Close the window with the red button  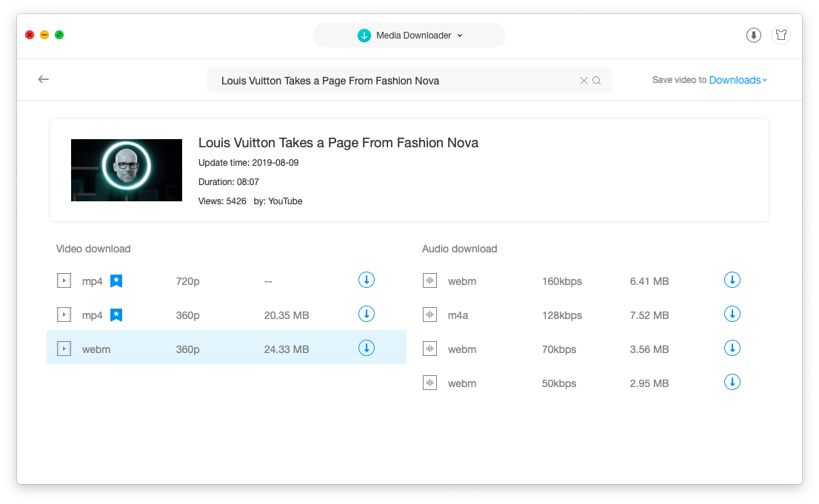coord(30,35)
